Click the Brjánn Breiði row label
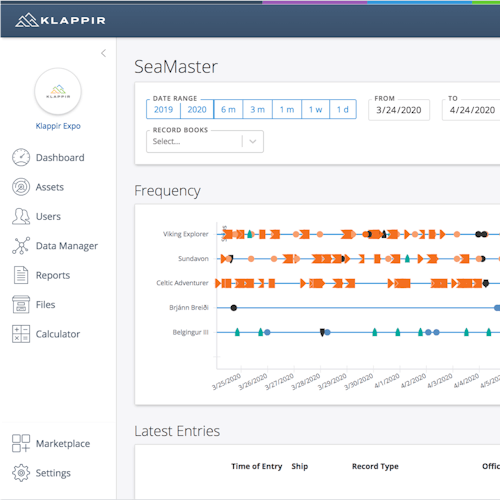The image size is (500, 500). click(x=189, y=308)
